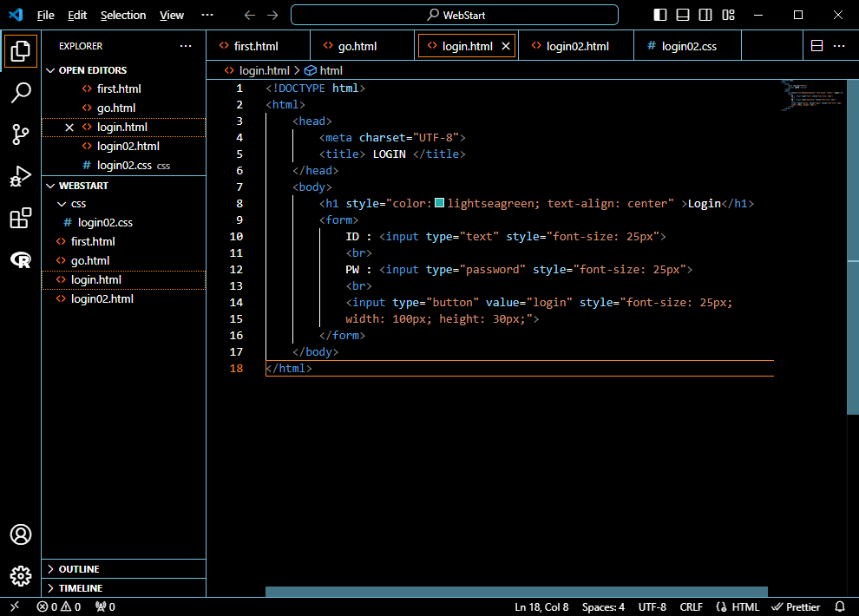Open the Edit menu

coord(77,16)
